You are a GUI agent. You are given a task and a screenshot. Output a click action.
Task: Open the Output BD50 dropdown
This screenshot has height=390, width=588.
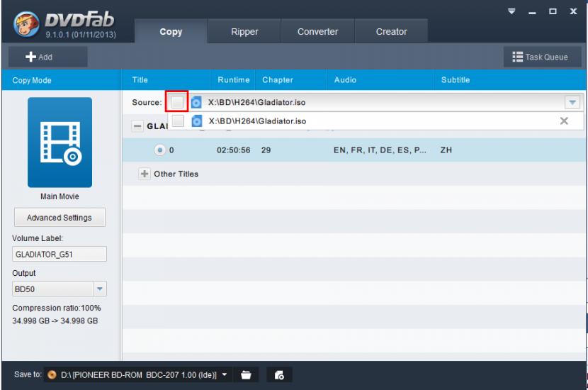pyautogui.click(x=99, y=289)
